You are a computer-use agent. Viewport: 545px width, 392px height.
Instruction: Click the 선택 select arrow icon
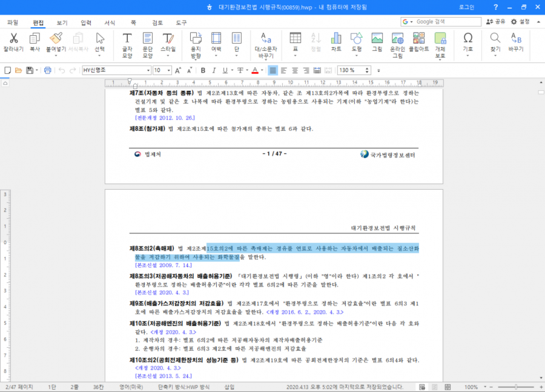coord(100,38)
